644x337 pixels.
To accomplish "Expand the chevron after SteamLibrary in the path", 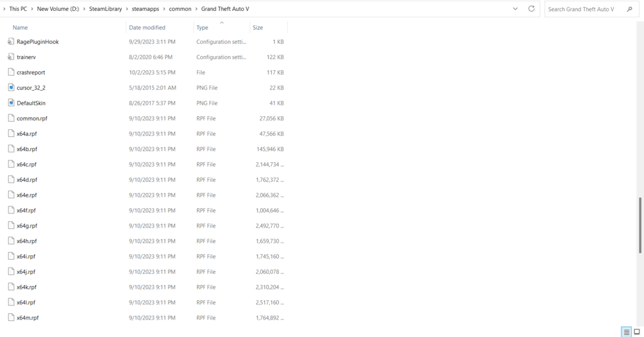I will tap(127, 8).
